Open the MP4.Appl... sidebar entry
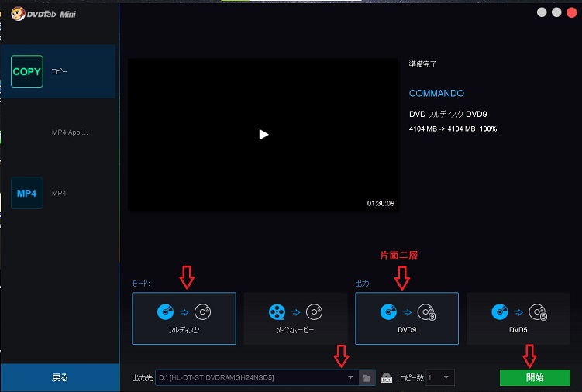 click(70, 132)
